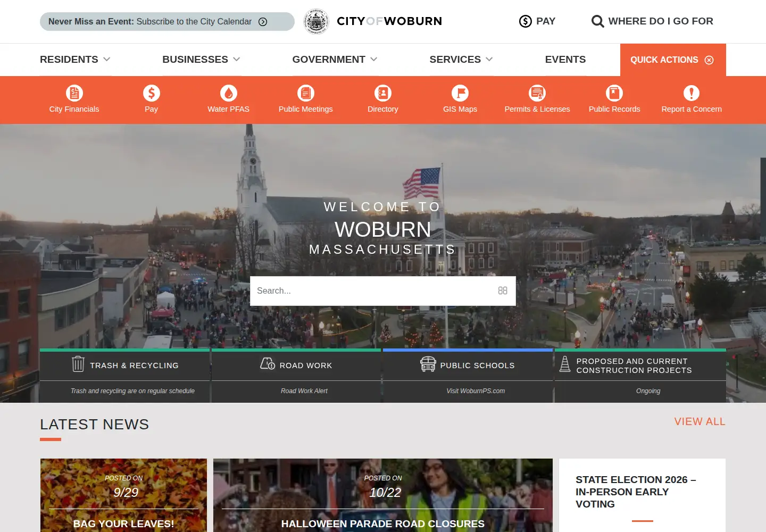
Task: Click the 'Road Work Alert' status text
Action: (304, 391)
